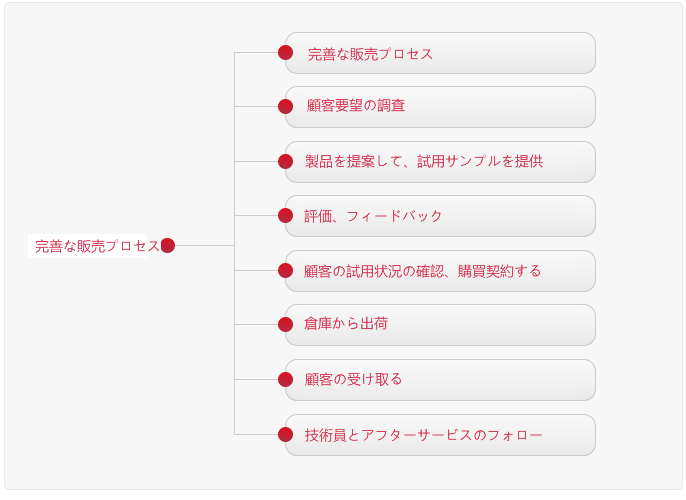Viewport: 686px width, 500px height.
Task: Select the 倉庫から出荷 step
Action: point(440,325)
